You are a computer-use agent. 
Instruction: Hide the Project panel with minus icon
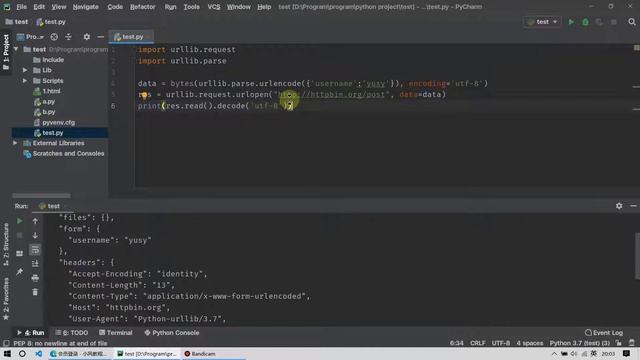click(100, 37)
